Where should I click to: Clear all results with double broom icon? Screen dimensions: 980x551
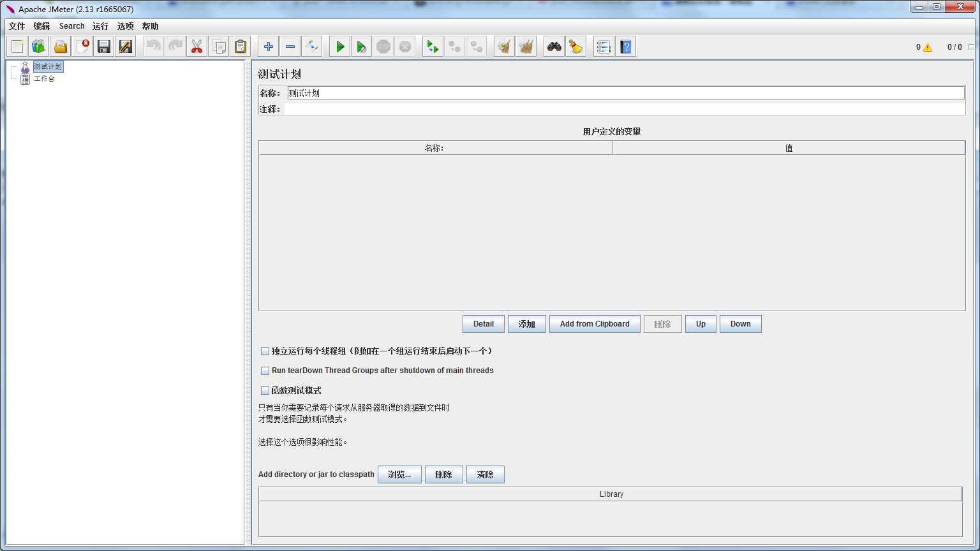click(526, 47)
